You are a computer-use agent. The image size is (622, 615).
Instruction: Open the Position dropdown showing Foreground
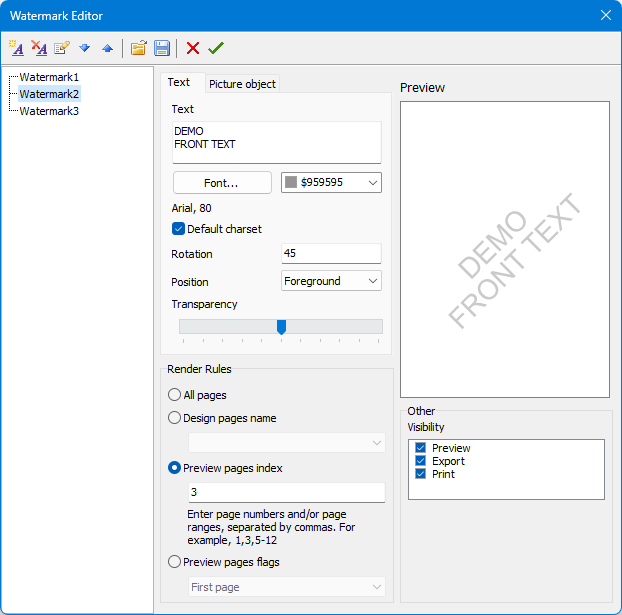click(x=331, y=282)
